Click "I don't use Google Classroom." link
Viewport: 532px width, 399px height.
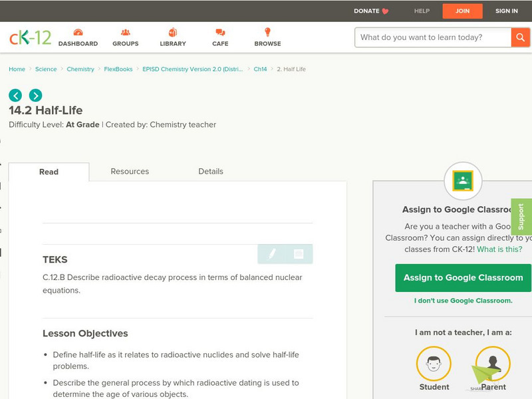point(463,301)
